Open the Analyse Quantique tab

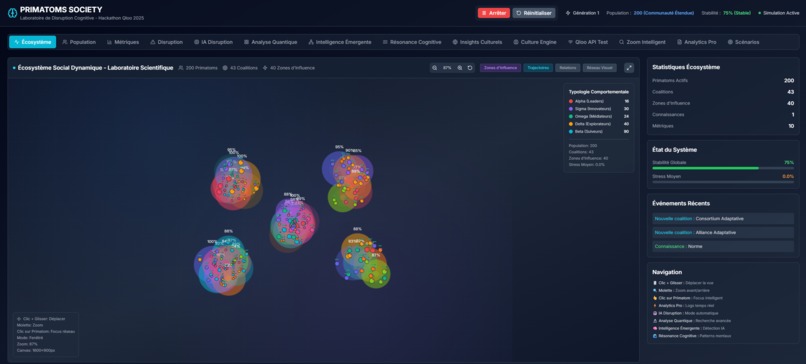point(270,42)
